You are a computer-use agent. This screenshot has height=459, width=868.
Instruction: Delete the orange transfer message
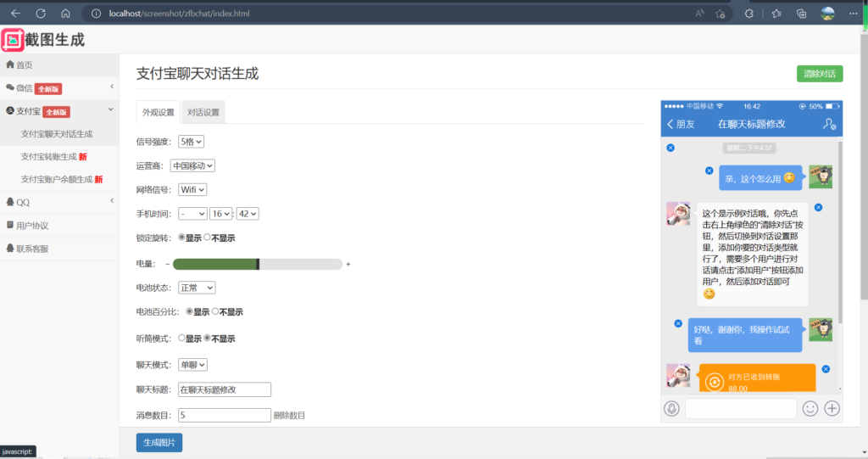tap(826, 368)
